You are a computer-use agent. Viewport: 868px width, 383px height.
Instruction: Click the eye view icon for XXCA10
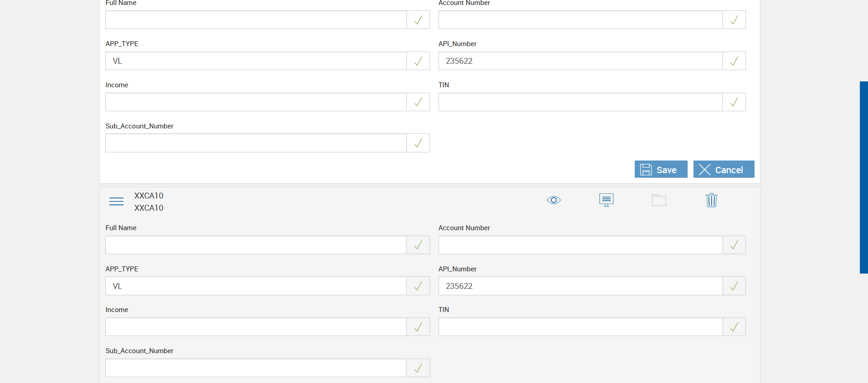click(x=553, y=200)
